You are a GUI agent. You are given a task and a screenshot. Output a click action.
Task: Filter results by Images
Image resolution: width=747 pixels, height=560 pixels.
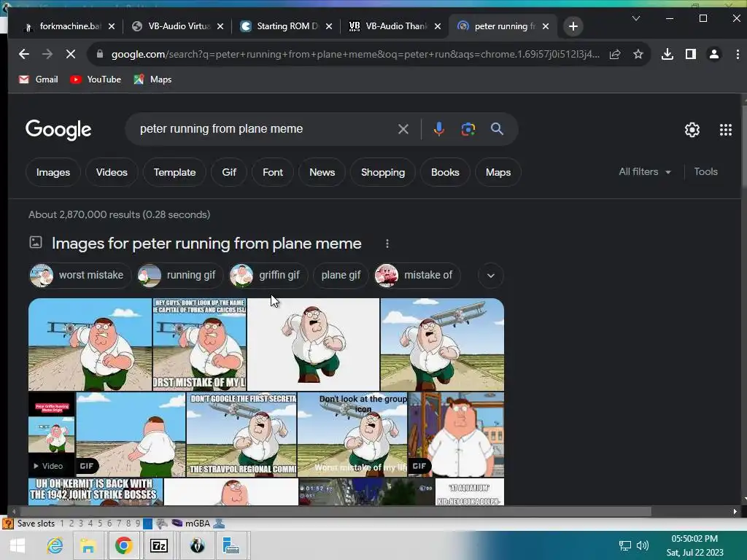tap(53, 172)
